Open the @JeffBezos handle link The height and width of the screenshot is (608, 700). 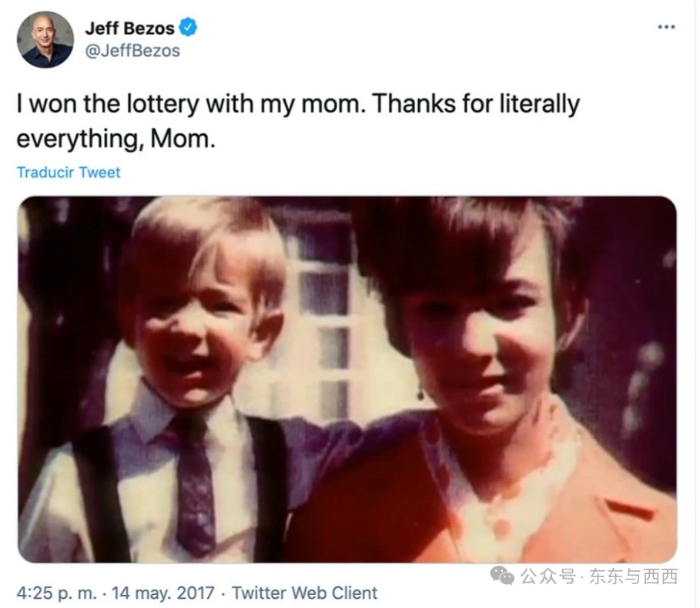click(x=132, y=51)
